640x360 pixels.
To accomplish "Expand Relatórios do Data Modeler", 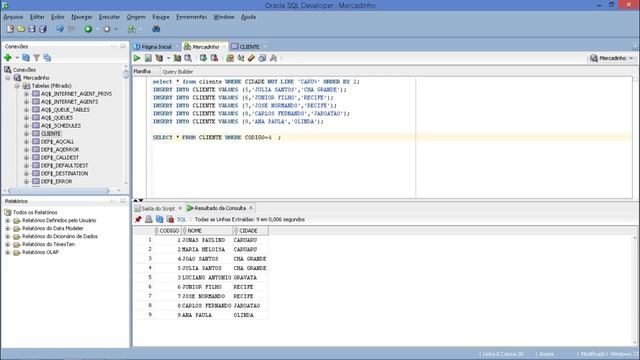I will (7, 229).
